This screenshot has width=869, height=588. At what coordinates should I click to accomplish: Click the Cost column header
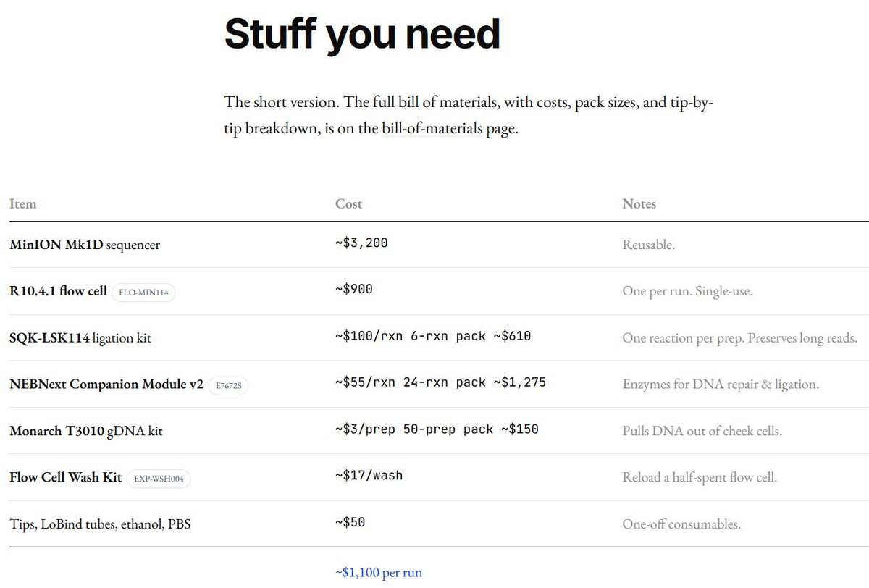(x=348, y=204)
